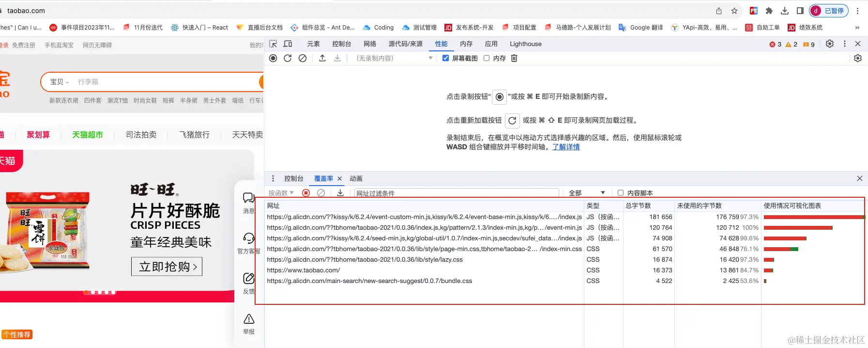Toggle Chrome side panel icon
This screenshot has height=348, width=868.
(800, 11)
